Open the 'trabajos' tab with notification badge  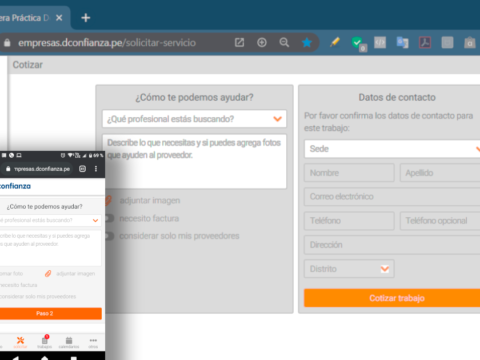point(45,342)
